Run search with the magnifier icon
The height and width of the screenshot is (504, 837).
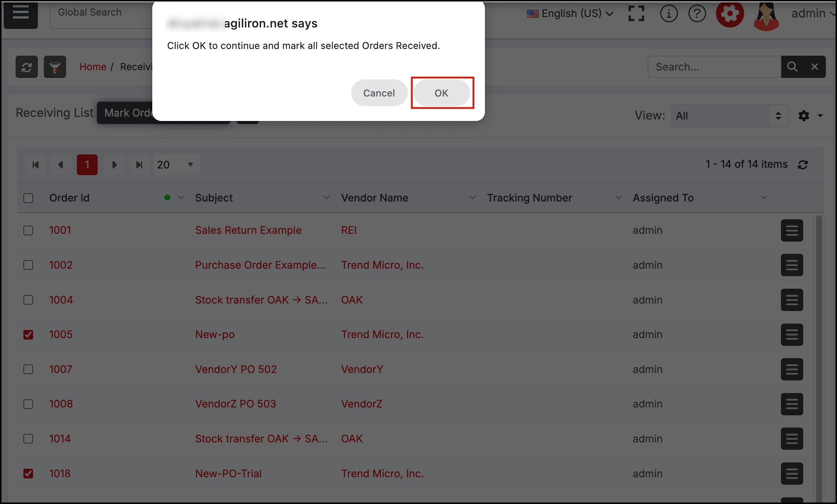coord(792,67)
